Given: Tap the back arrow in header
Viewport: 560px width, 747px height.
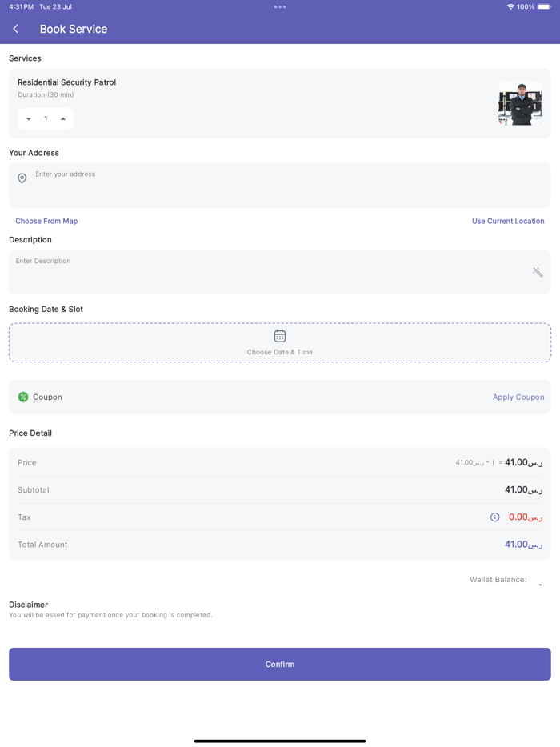Looking at the screenshot, I should pos(16,29).
